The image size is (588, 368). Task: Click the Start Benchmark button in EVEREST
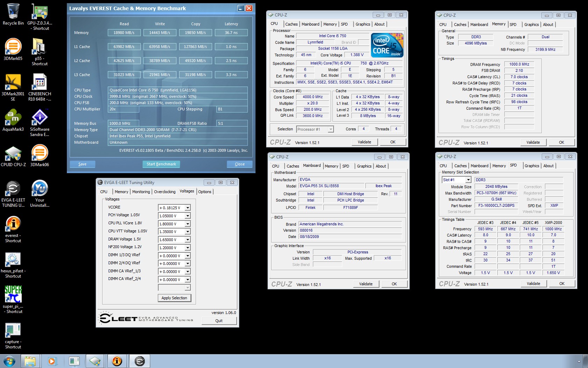(161, 164)
